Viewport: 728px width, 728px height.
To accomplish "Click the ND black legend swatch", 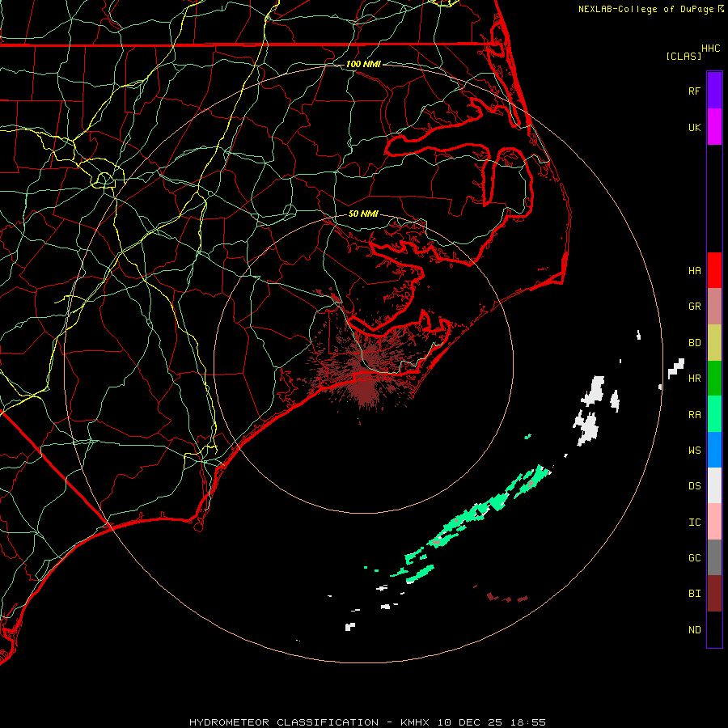I will click(x=714, y=629).
